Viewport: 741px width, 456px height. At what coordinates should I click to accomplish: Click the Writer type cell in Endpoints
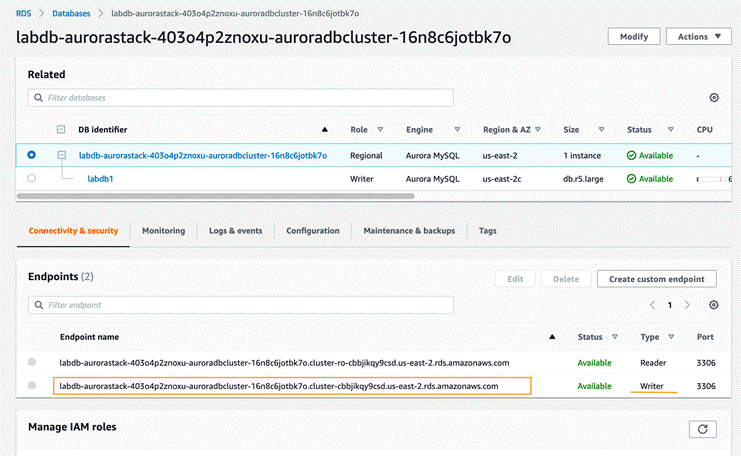click(652, 386)
